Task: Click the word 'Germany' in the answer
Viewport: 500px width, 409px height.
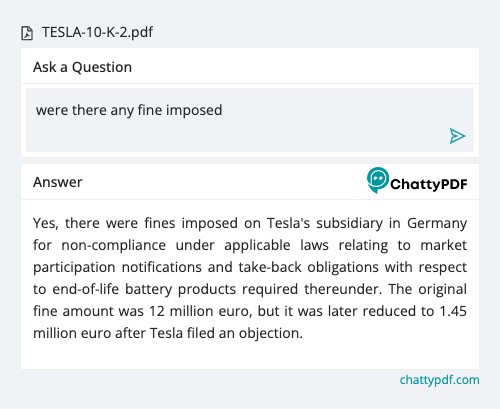Action: pos(437,223)
